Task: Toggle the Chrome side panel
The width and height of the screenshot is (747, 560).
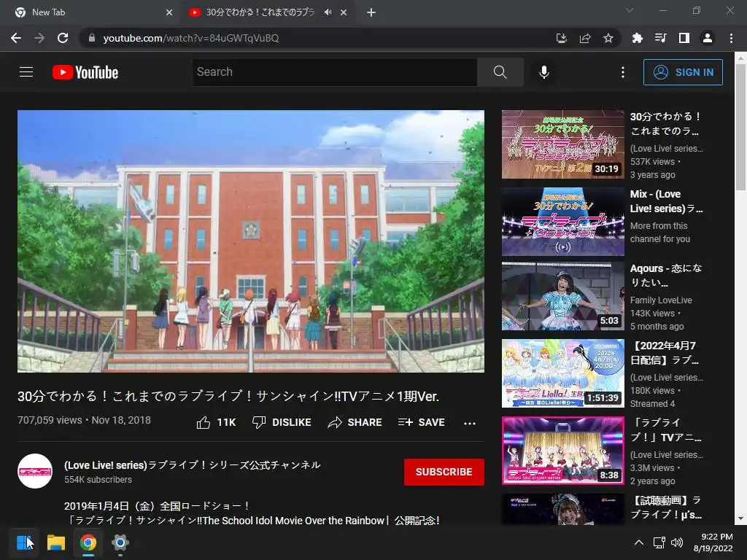Action: click(x=684, y=38)
